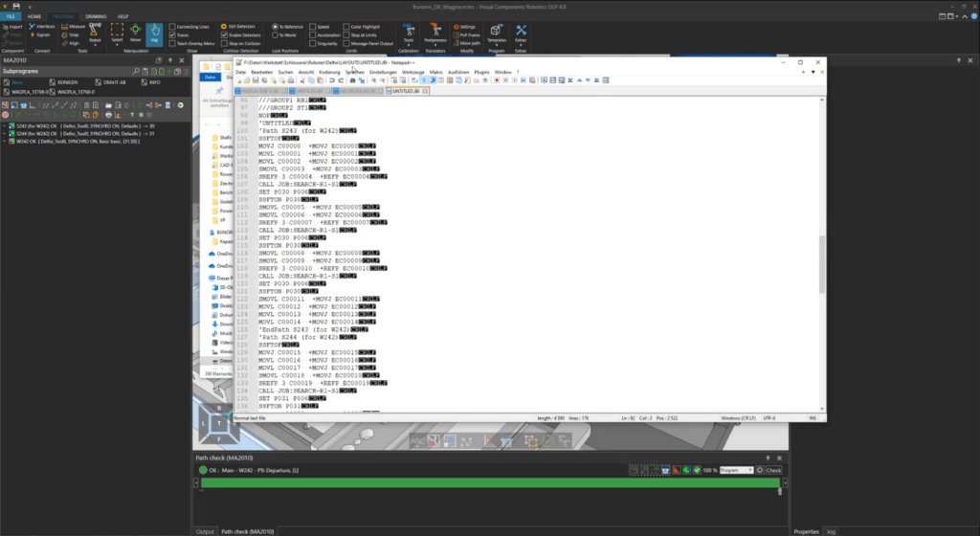Click the Move tool in ribbon
This screenshot has height=536, width=980.
point(135,36)
